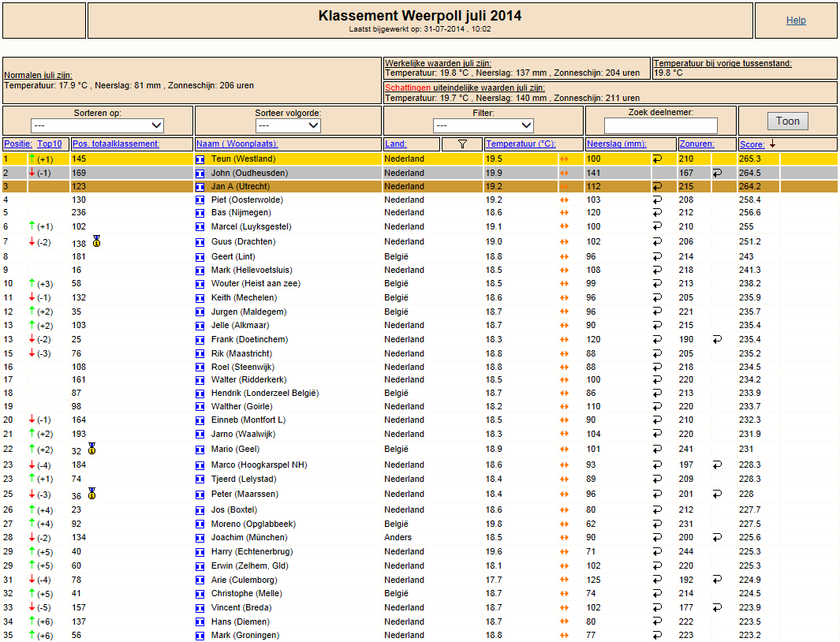Expand the Sorteer volgorde dropdown
The image size is (840, 642).
tap(288, 125)
